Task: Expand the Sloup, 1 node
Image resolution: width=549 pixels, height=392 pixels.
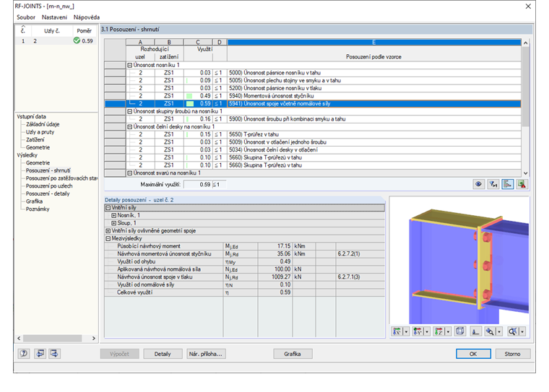Action: click(x=114, y=223)
